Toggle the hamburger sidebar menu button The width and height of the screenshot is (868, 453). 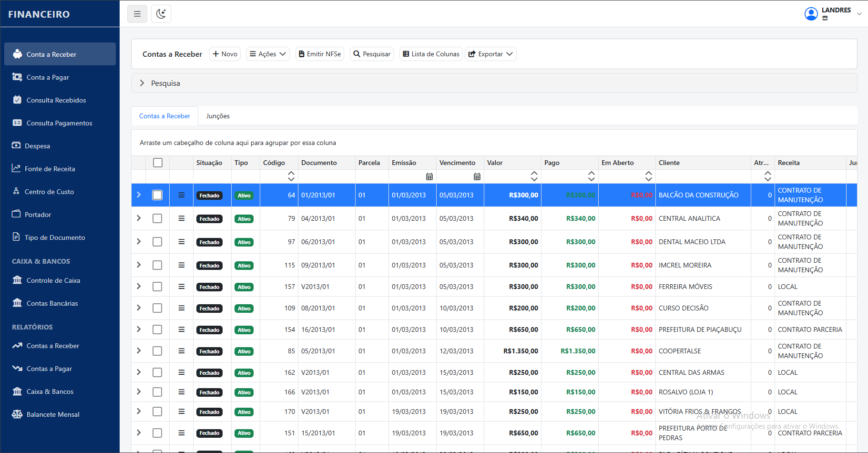pos(137,14)
